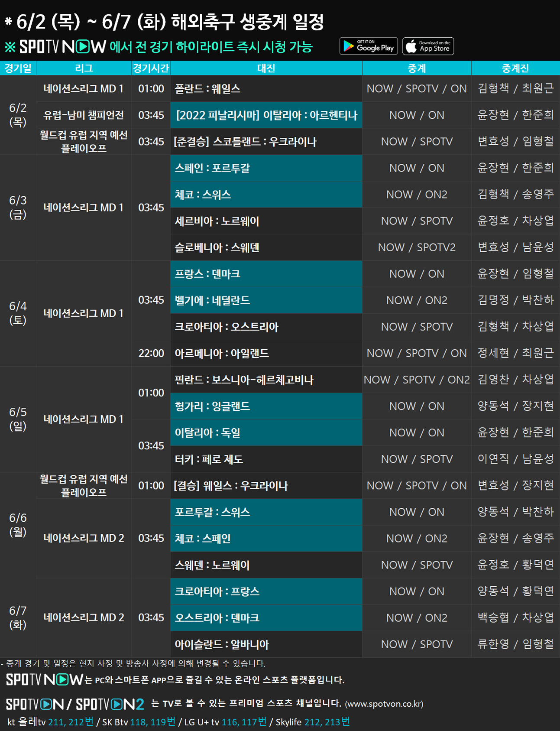
Task: Click the 경기시간 column header
Action: (x=151, y=68)
